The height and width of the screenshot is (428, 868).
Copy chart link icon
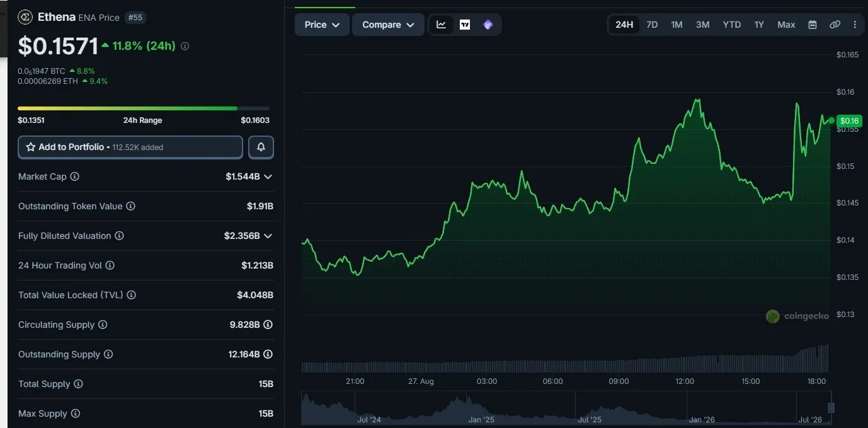[835, 25]
